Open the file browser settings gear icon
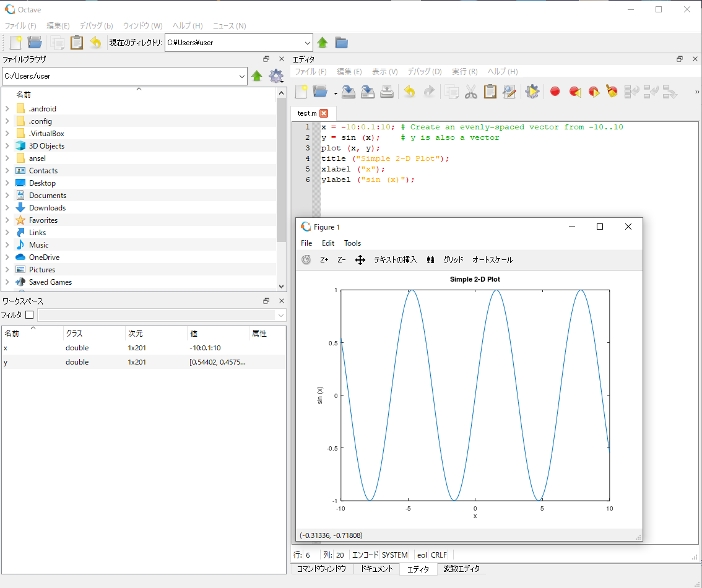702x588 pixels. coord(275,76)
